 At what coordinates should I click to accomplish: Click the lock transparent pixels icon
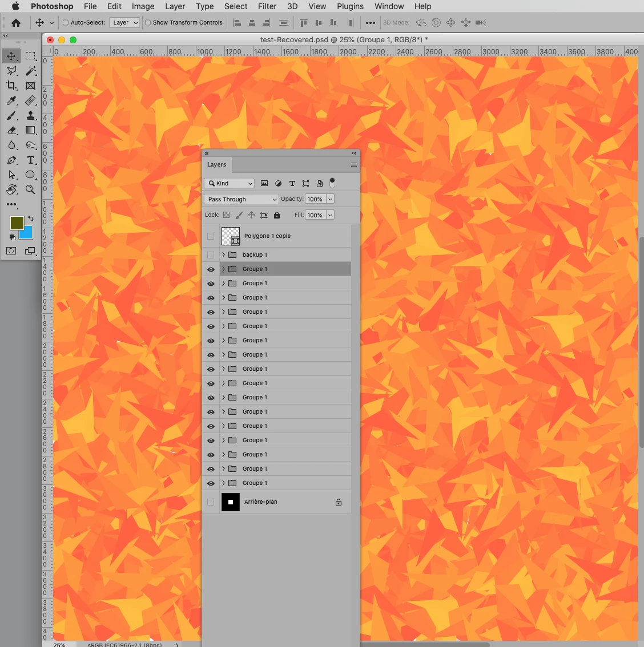[x=226, y=215]
